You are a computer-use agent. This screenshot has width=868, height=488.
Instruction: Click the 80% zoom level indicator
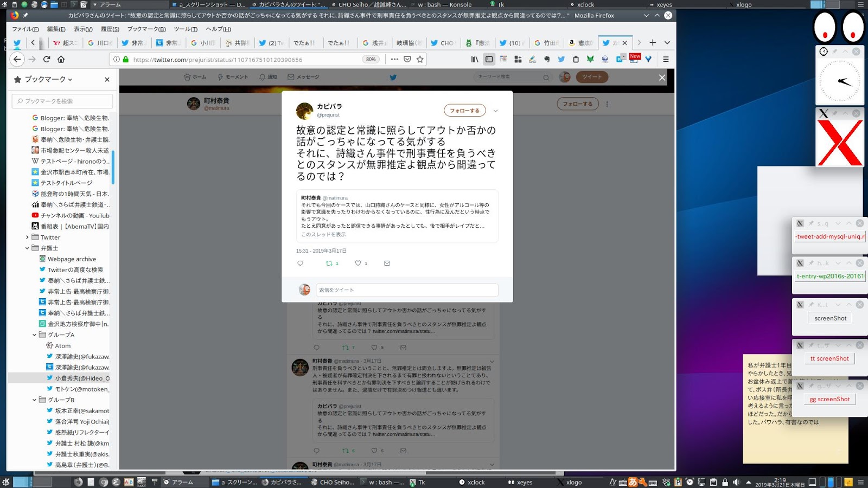tap(371, 59)
